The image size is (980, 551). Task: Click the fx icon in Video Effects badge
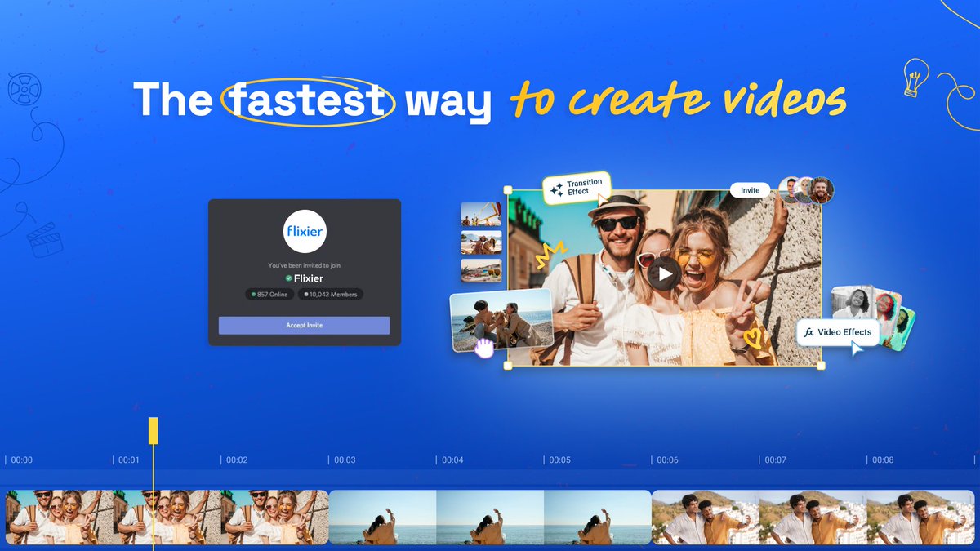809,332
